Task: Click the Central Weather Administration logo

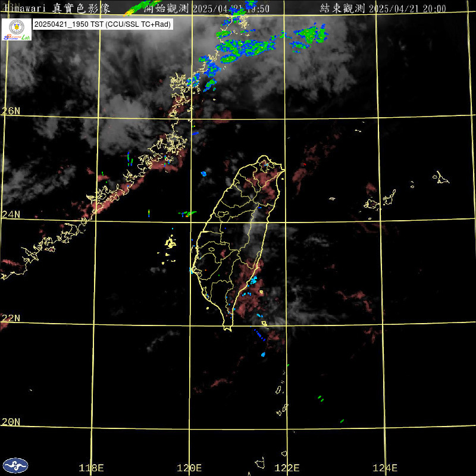Action: [x=15, y=466]
